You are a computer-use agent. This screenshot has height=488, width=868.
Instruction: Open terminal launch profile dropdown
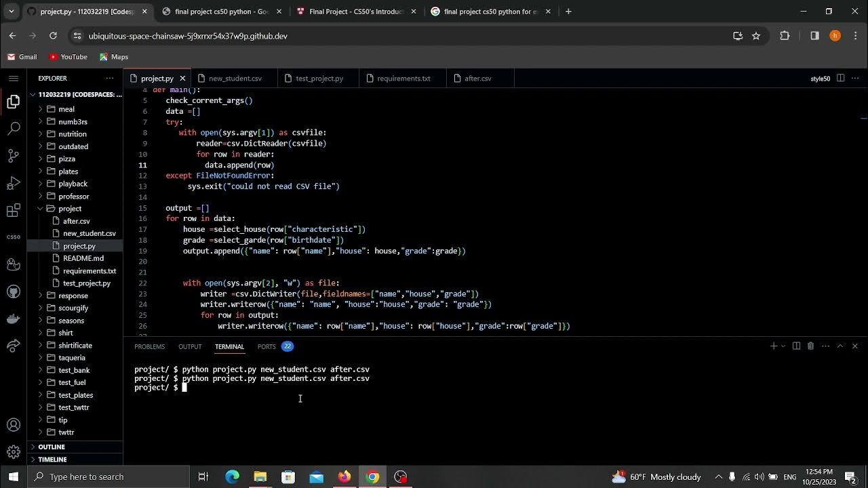[x=783, y=346]
